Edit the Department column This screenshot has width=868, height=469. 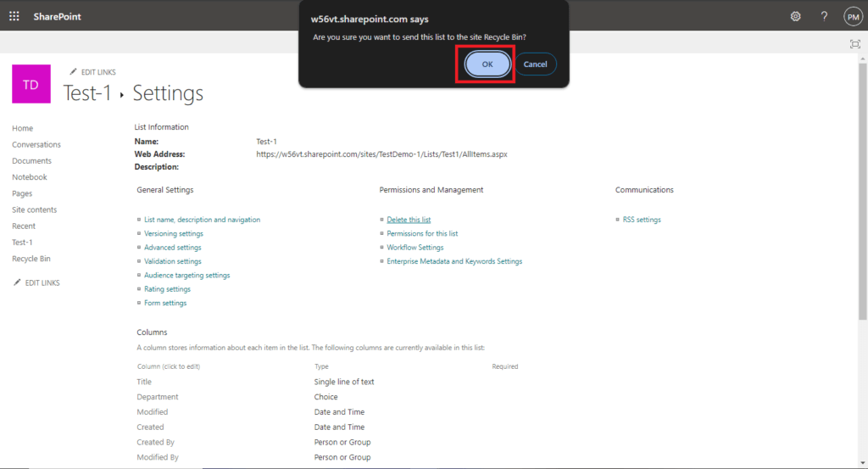[158, 397]
